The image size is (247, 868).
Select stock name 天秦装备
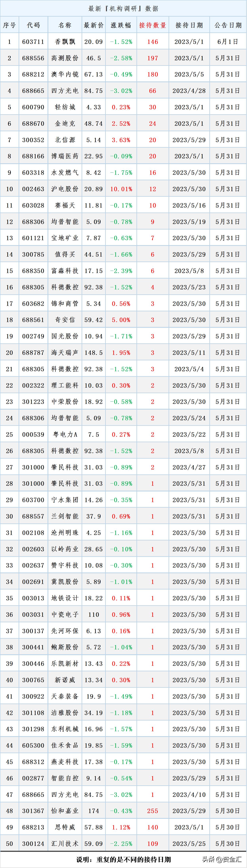[x=65, y=696]
